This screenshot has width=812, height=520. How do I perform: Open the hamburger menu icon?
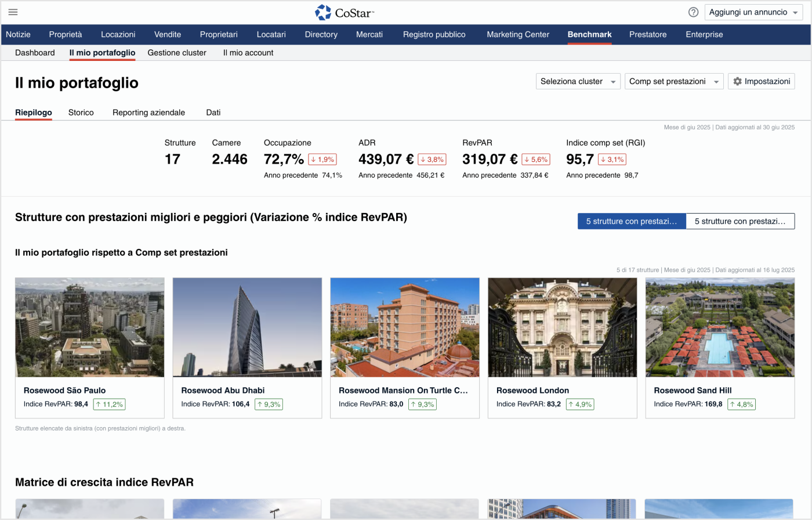click(x=13, y=12)
